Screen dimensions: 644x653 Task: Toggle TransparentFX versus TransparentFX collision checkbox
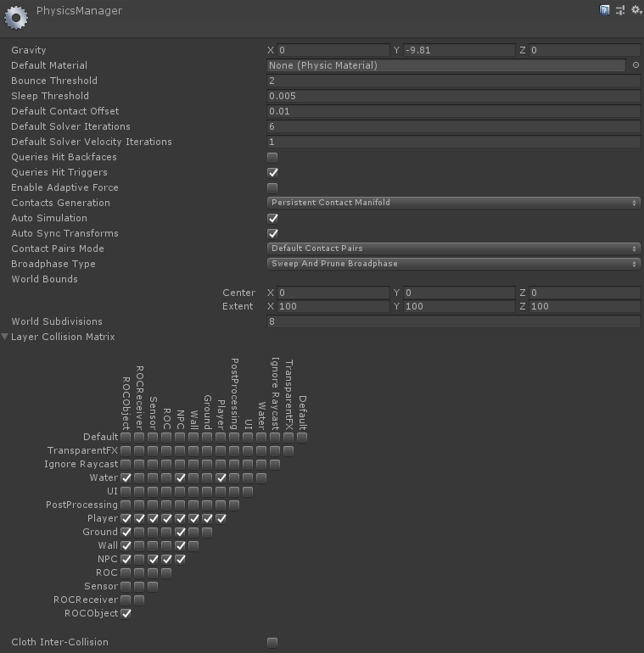click(288, 450)
